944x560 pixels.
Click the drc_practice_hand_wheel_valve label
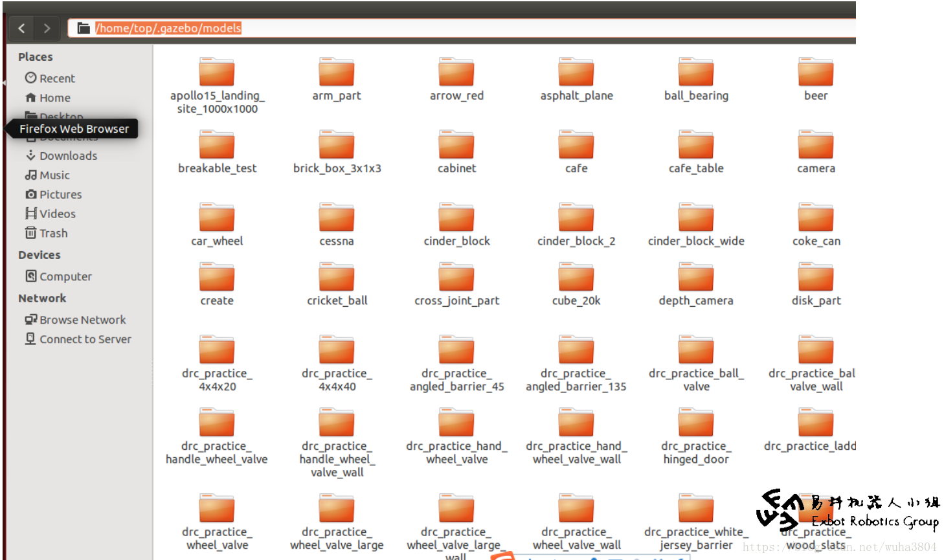(456, 453)
